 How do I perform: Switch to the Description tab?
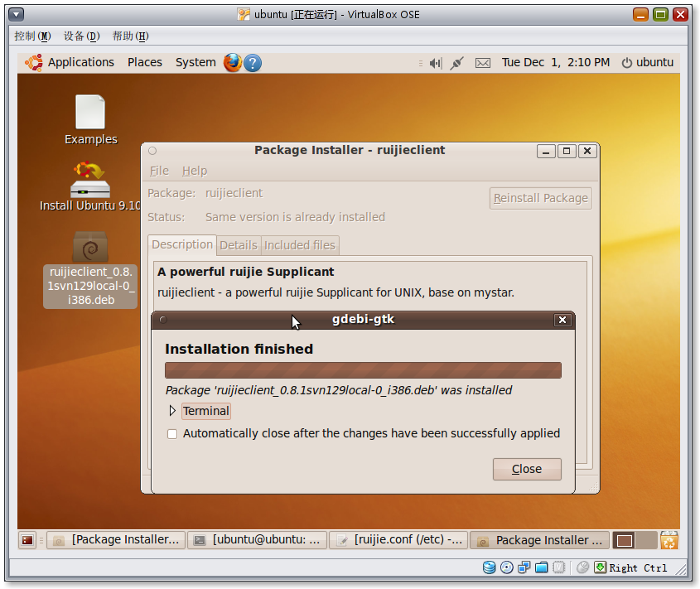pos(182,244)
